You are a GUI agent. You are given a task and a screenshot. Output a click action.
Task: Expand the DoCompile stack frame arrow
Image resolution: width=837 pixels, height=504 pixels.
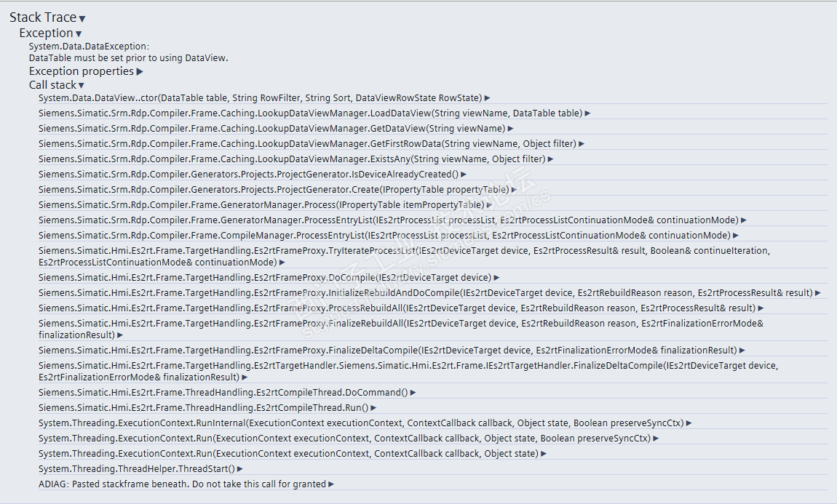pyautogui.click(x=497, y=278)
